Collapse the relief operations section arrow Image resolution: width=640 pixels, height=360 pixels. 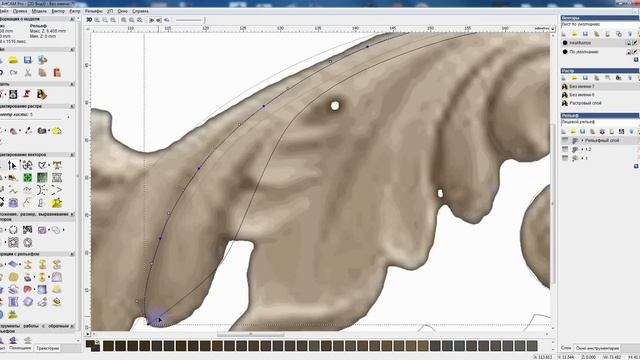click(72, 254)
